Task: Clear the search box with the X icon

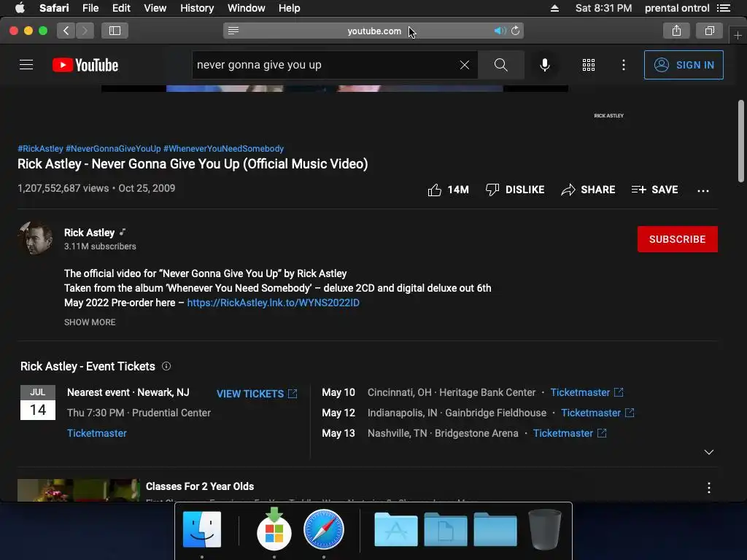Action: tap(465, 65)
